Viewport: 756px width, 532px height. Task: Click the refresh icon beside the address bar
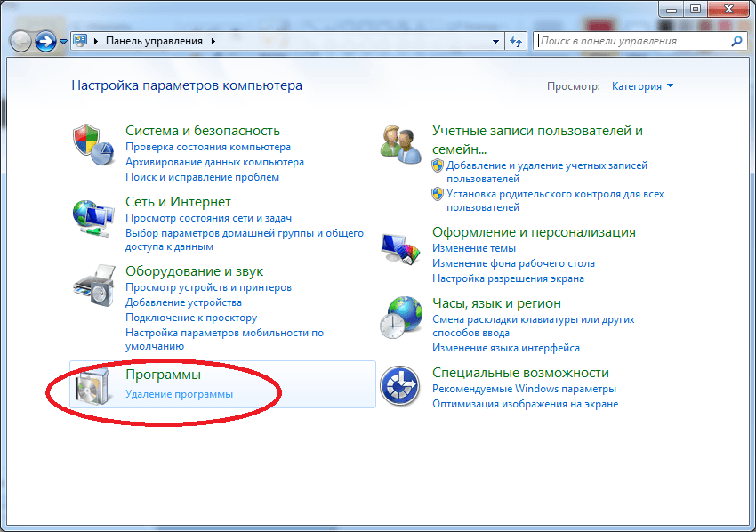point(517,40)
